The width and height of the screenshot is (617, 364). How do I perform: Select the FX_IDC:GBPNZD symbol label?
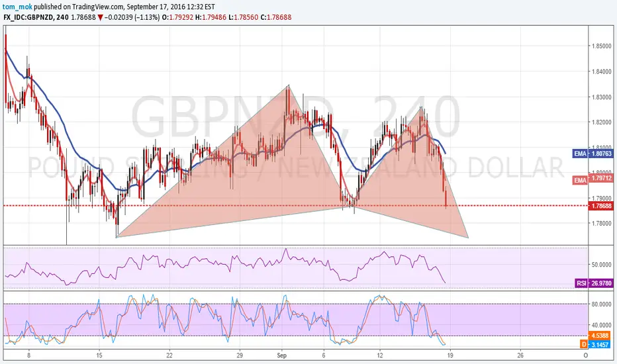[x=28, y=17]
